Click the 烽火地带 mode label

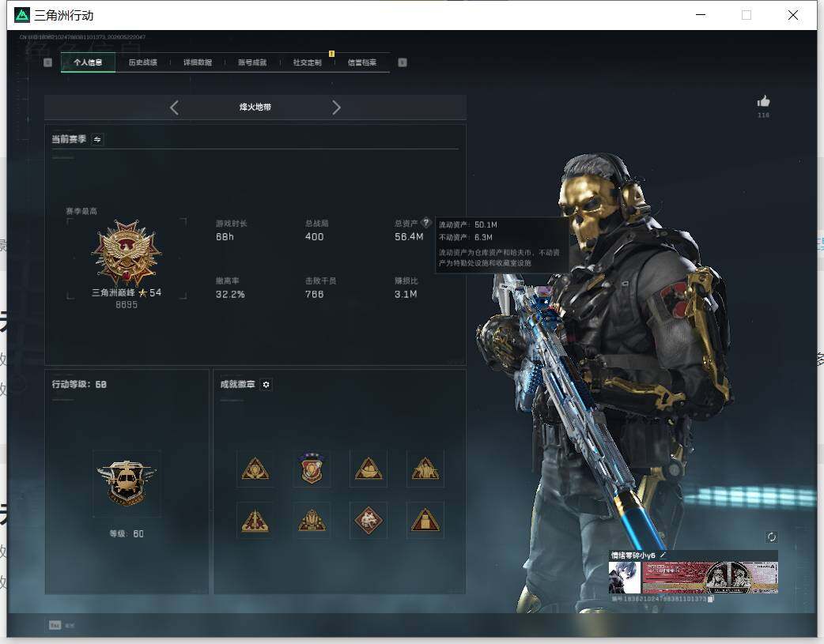(255, 107)
